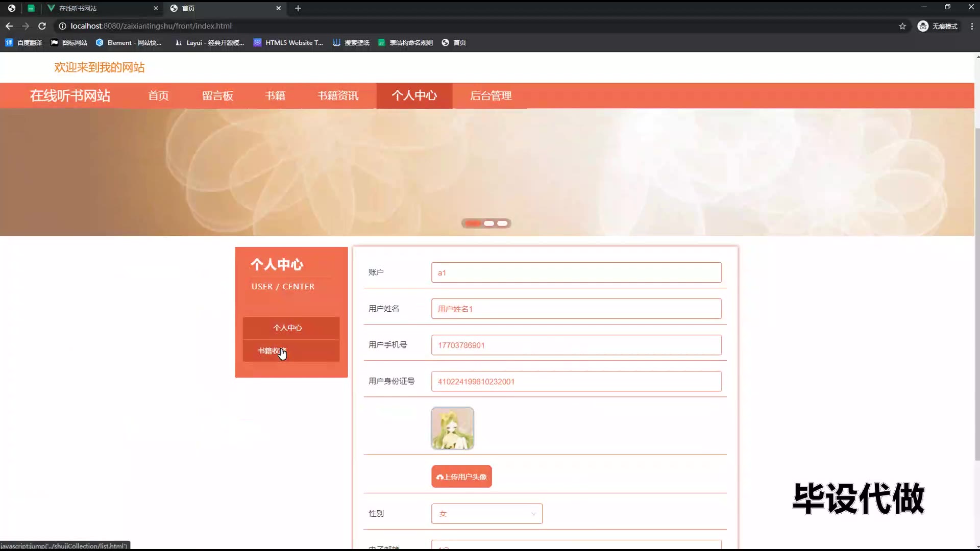
Task: Click 后台管理 navigation item
Action: coord(491,96)
